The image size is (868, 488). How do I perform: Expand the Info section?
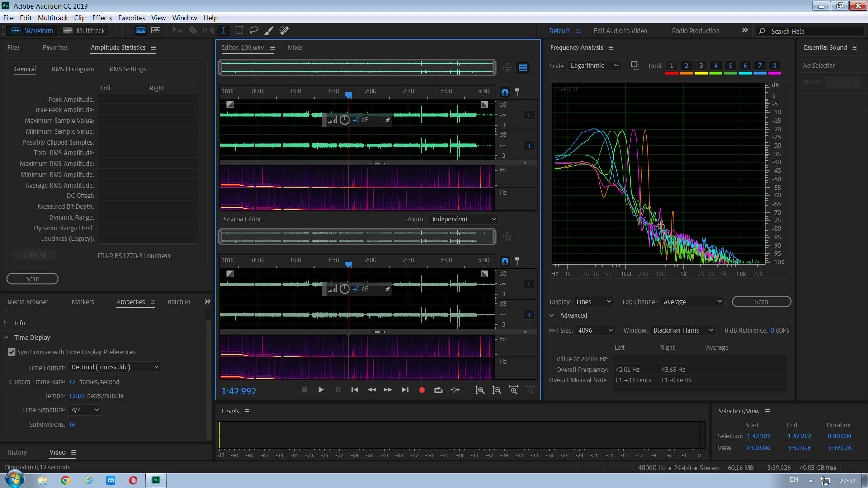tap(5, 323)
